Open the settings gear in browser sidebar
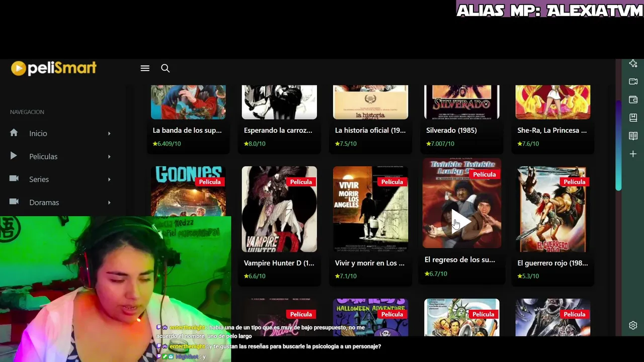The image size is (644, 362). tap(633, 325)
